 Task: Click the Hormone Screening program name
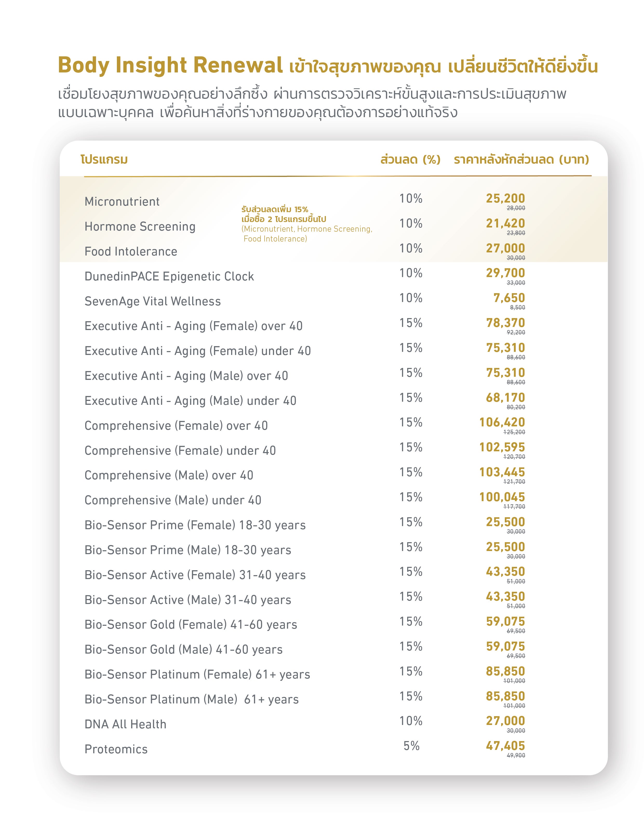140,227
